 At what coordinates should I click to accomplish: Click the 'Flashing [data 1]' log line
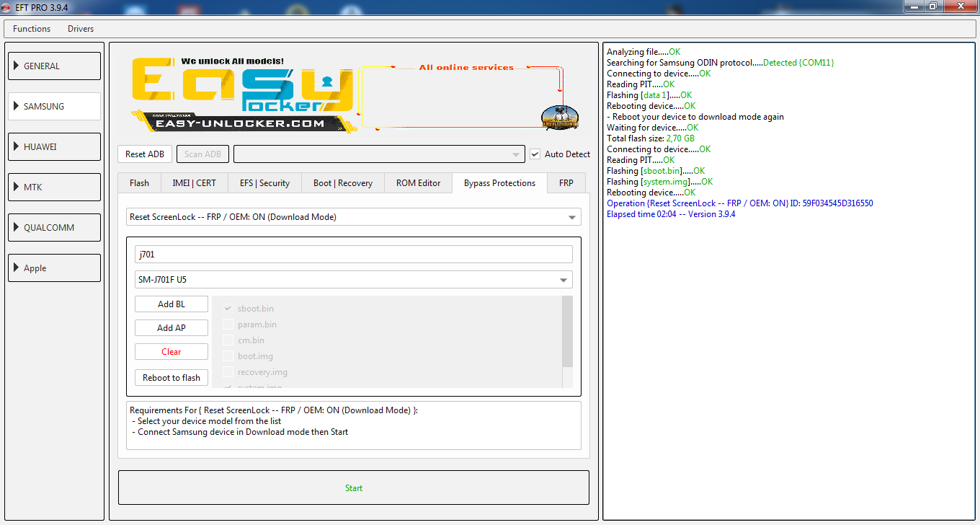point(649,95)
